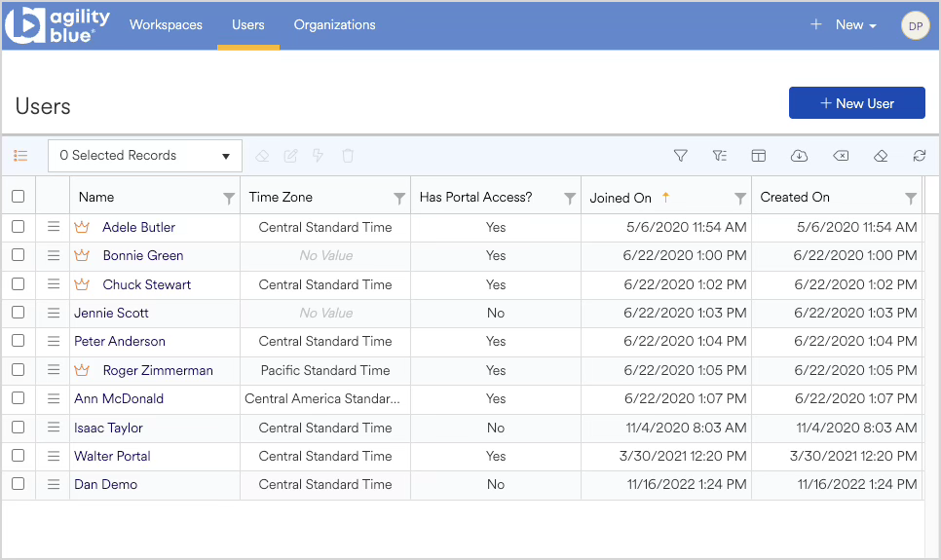This screenshot has height=560, width=941.
Task: Select the 3/30/2021 12:20 PM Joined On cell
Action: click(666, 456)
